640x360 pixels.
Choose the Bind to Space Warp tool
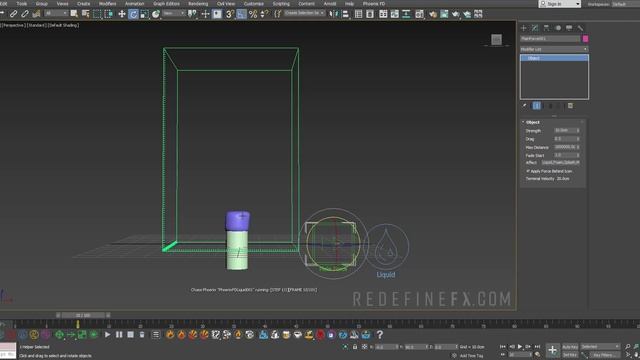(36, 14)
